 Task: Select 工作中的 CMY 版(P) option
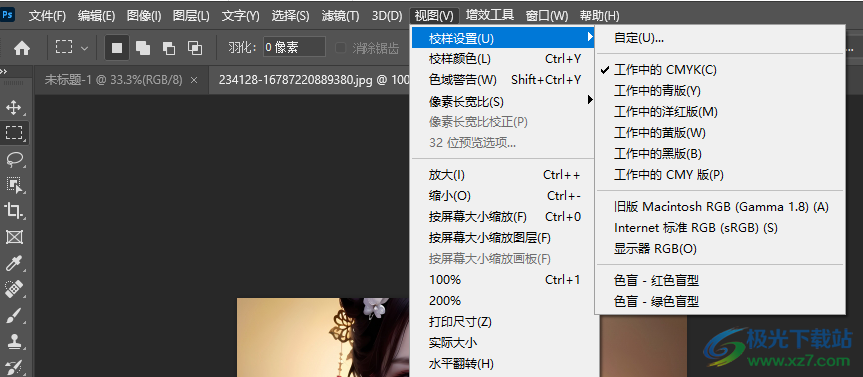tap(720, 175)
